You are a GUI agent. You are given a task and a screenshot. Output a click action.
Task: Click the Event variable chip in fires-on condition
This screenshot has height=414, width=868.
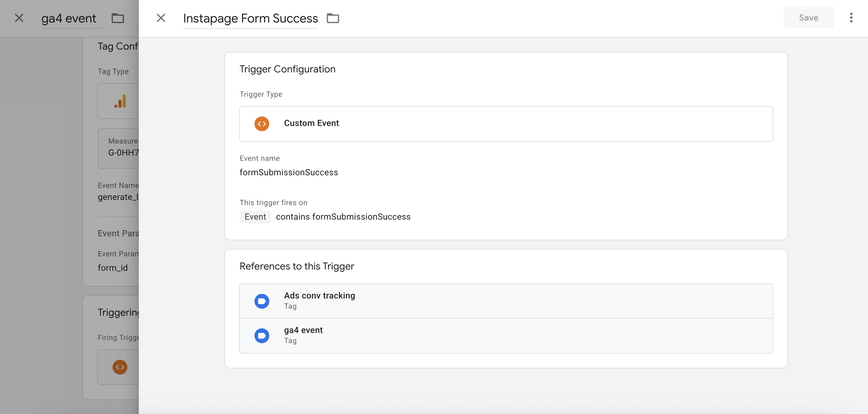pos(255,217)
